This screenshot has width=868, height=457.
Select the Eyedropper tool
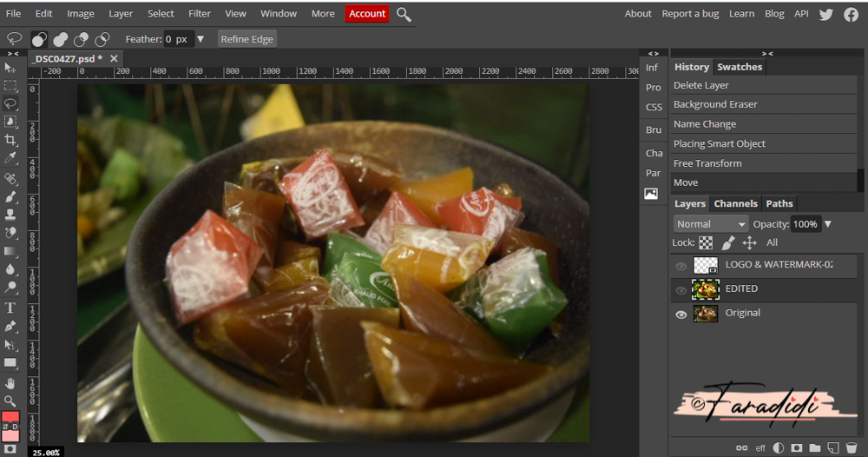[10, 158]
